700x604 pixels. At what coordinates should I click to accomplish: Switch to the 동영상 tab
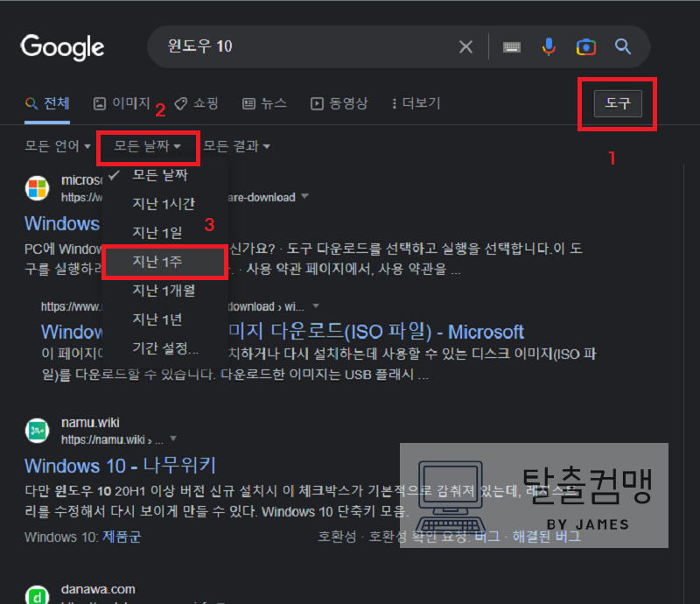[x=339, y=103]
